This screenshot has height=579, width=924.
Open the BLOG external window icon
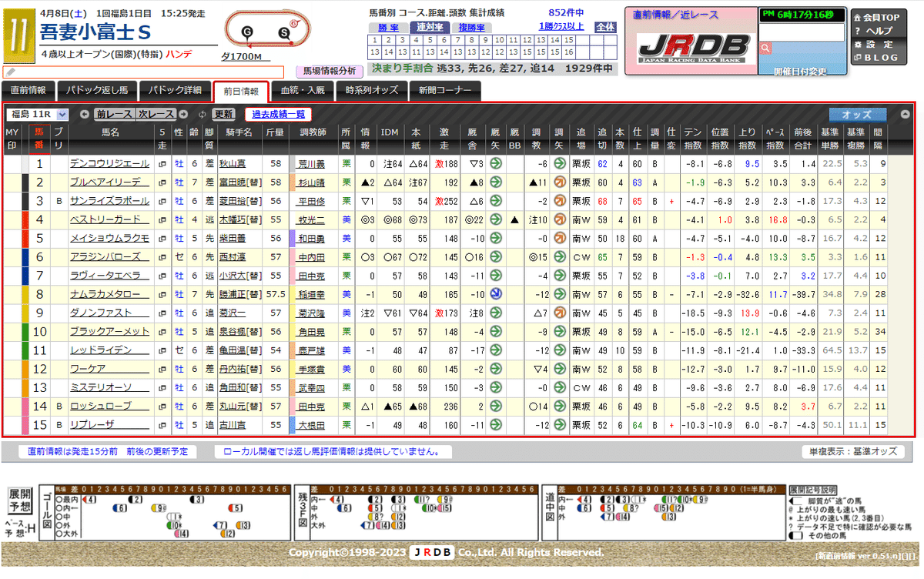point(858,57)
